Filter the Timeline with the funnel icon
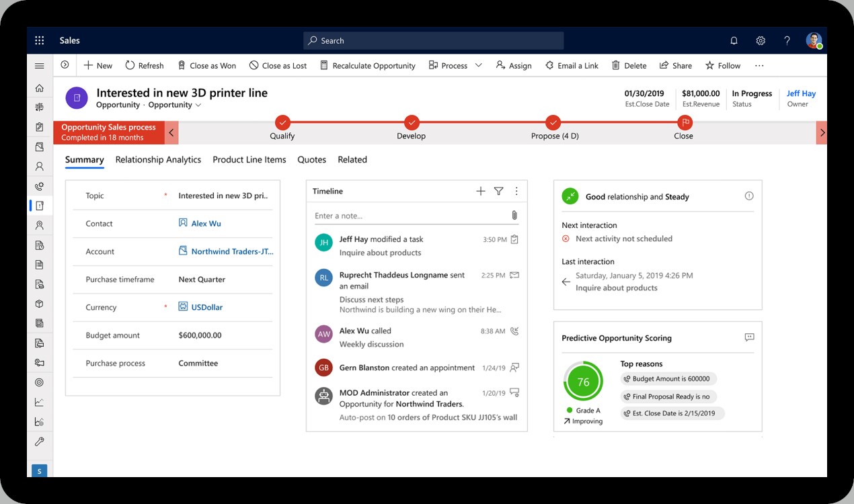 pos(498,191)
